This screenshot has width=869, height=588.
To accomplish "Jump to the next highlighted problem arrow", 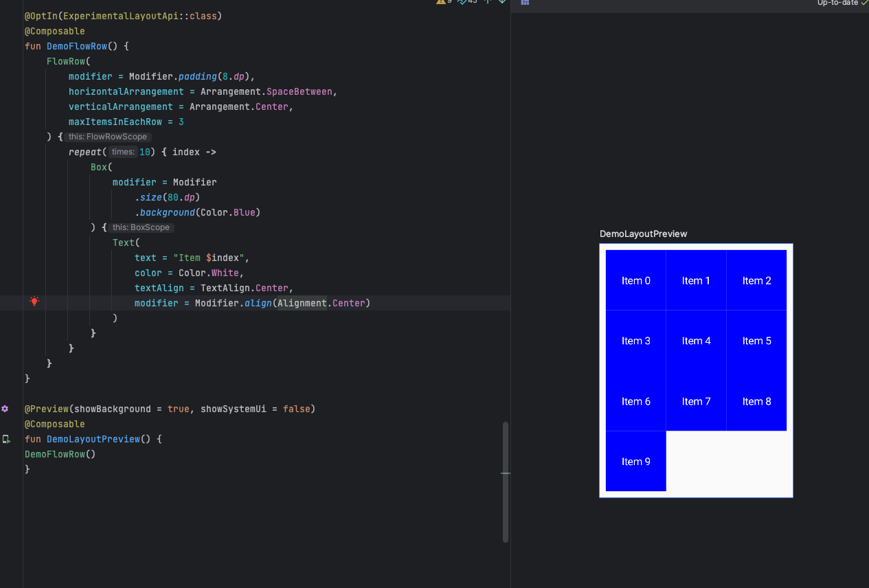I will [x=502, y=2].
